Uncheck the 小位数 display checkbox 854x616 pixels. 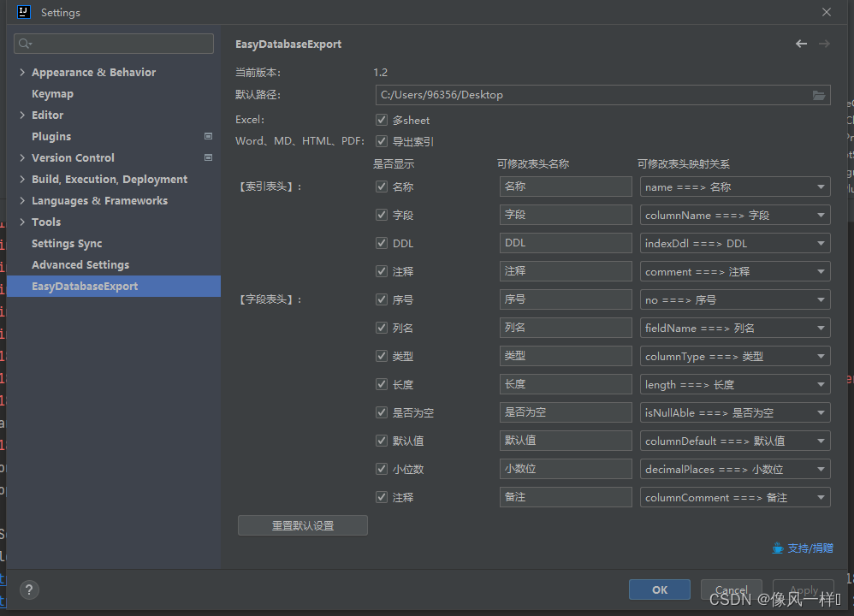click(x=382, y=469)
